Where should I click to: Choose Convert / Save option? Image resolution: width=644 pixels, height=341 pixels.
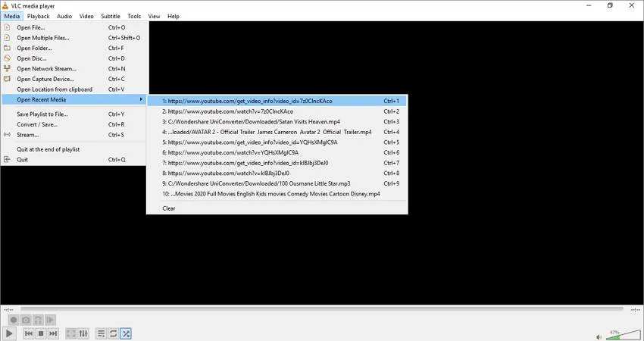[74, 124]
